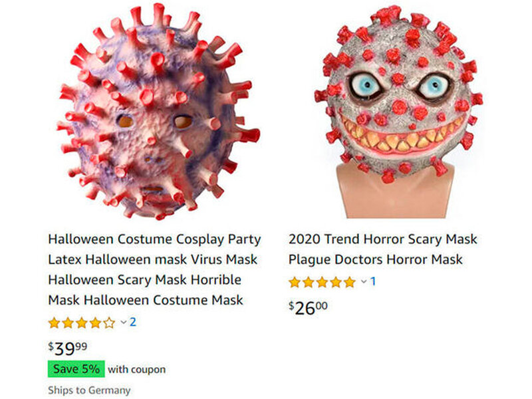Expand rating chevron next to review count 2
The image size is (532, 399).
124,322
